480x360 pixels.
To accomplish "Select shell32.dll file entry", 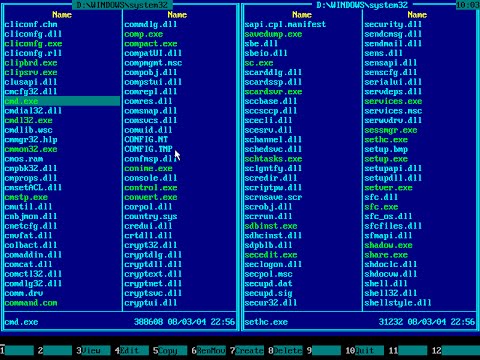I will (391, 293).
